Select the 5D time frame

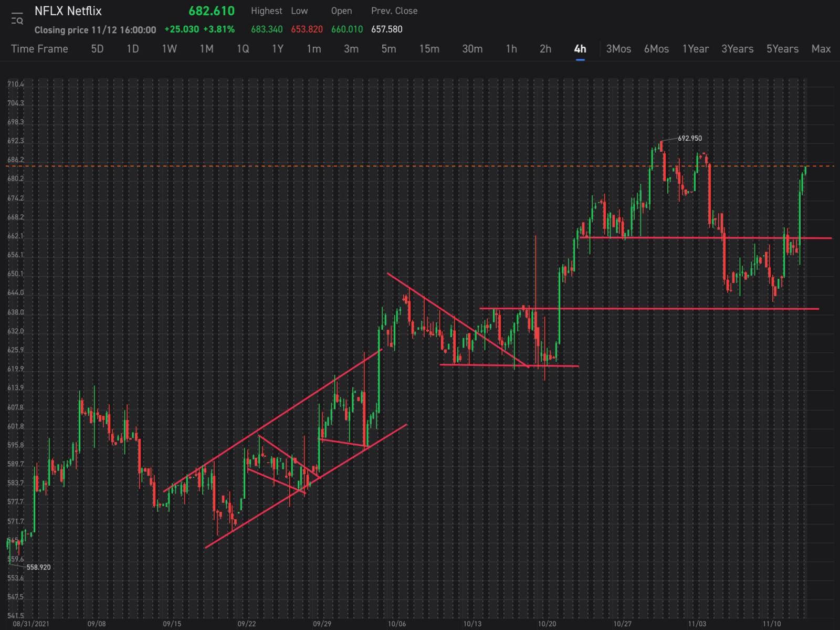pyautogui.click(x=97, y=49)
